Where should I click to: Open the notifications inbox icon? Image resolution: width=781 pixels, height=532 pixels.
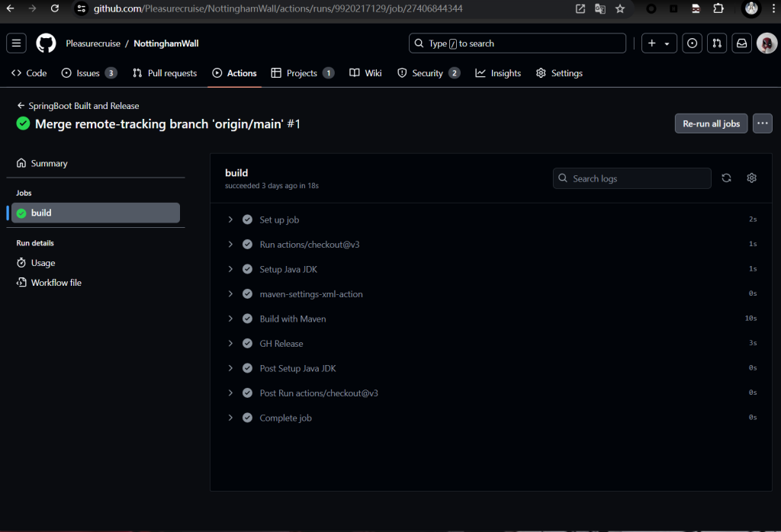[x=741, y=43]
